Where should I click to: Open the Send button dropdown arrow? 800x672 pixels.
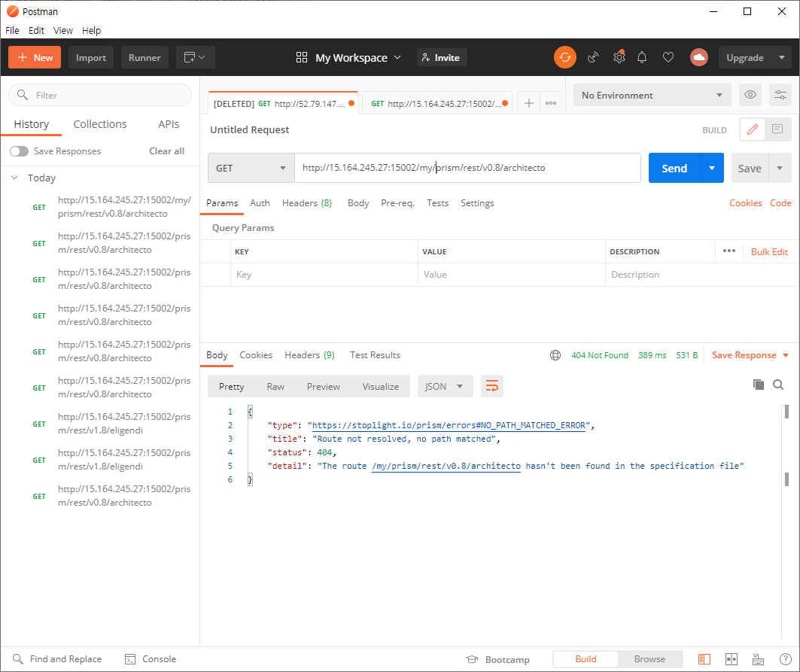(x=712, y=168)
